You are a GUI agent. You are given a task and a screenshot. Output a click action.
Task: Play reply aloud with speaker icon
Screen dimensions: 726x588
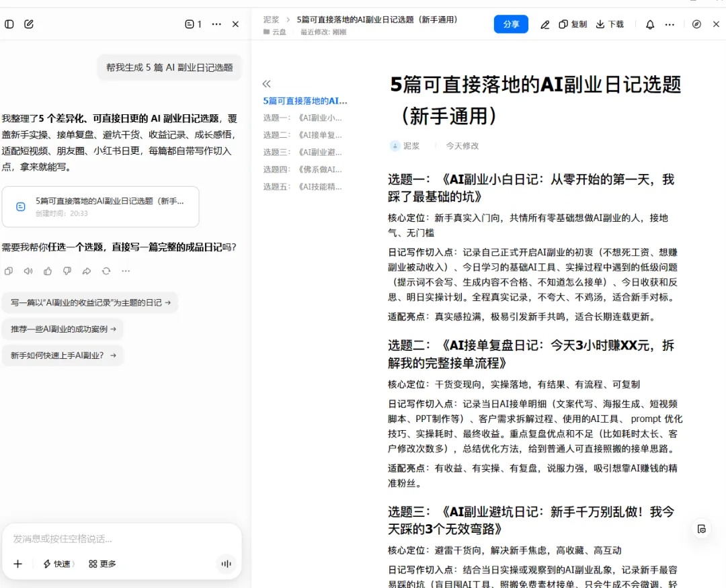pyautogui.click(x=28, y=271)
